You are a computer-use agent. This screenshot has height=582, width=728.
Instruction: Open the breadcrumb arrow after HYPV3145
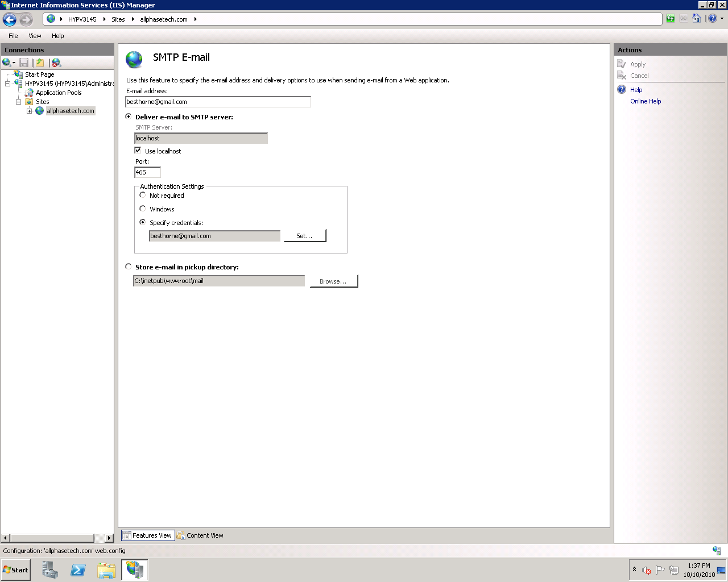pyautogui.click(x=105, y=19)
